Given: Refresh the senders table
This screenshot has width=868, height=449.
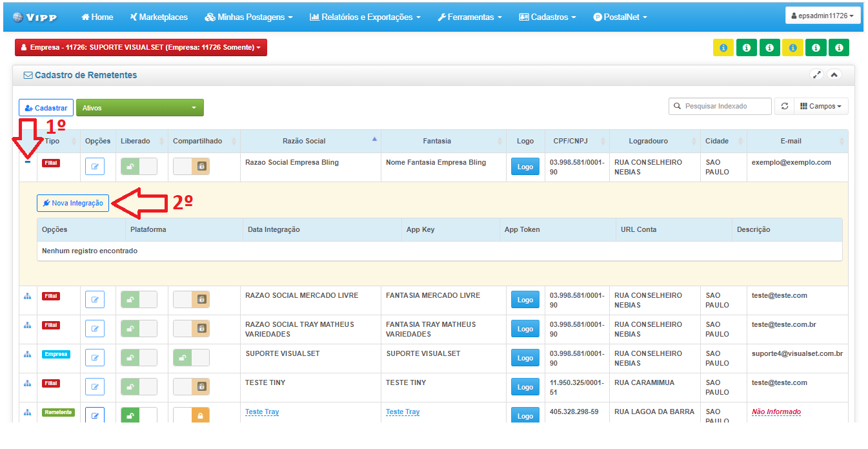Looking at the screenshot, I should point(785,106).
